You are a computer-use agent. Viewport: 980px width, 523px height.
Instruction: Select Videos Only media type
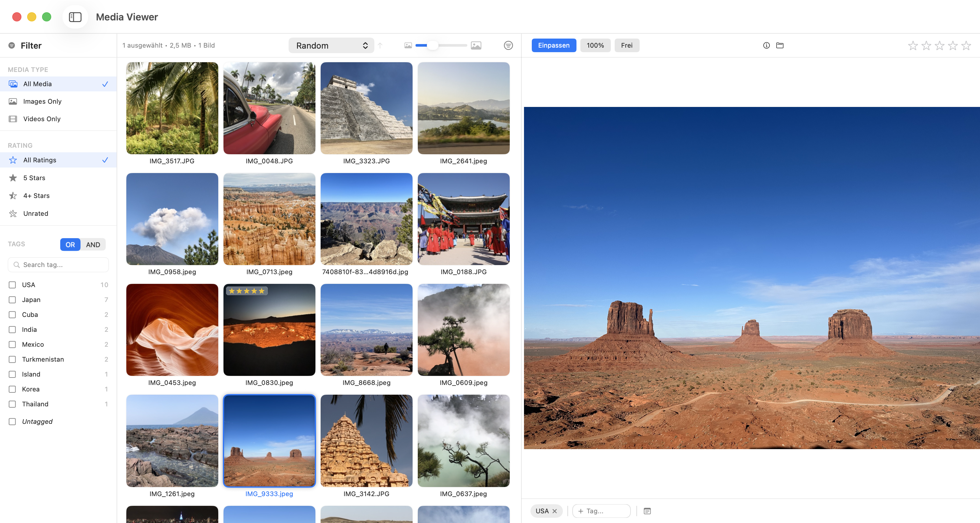pyautogui.click(x=41, y=119)
